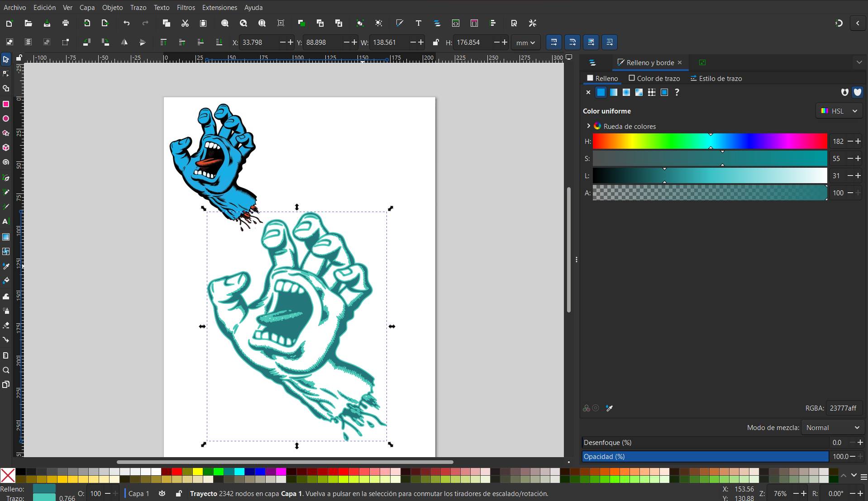Apply a linear gradient fill type
The width and height of the screenshot is (868, 501).
[x=614, y=92]
